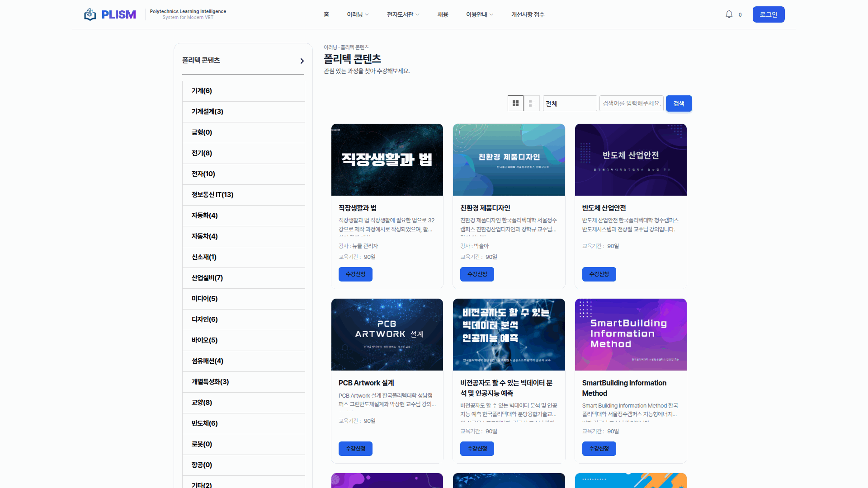The width and height of the screenshot is (868, 488).
Task: Go to the 채용 menu
Action: tap(443, 14)
